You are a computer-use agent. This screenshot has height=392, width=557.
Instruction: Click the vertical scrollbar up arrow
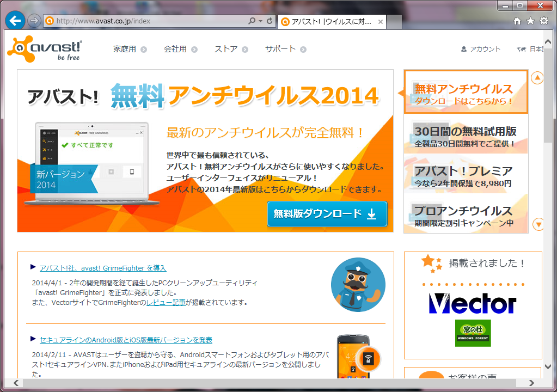click(548, 41)
